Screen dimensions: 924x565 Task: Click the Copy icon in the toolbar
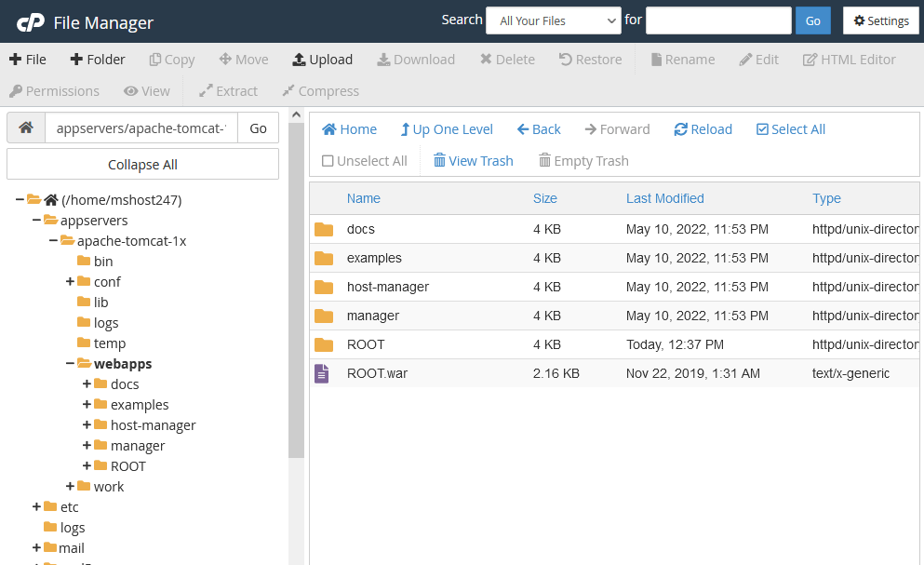[x=171, y=59]
